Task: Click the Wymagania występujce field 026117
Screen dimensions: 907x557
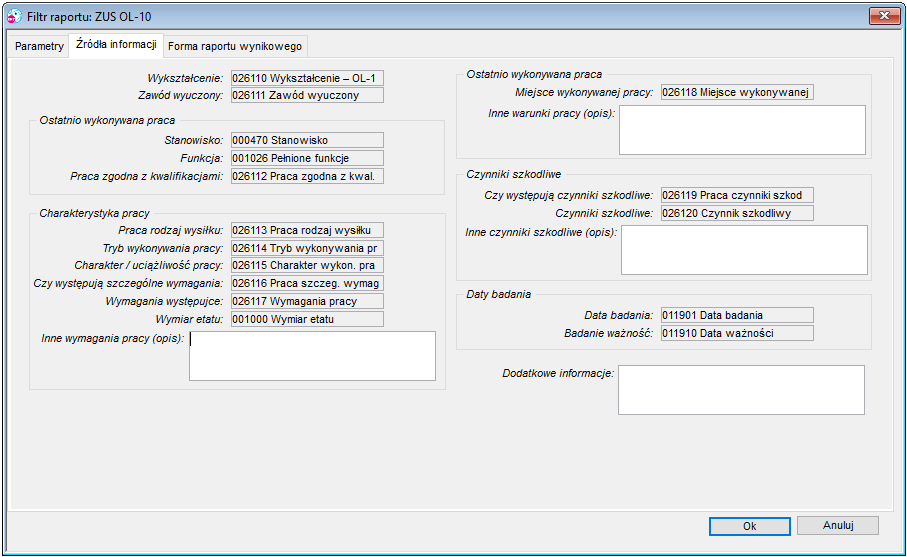Action: pyautogui.click(x=307, y=301)
